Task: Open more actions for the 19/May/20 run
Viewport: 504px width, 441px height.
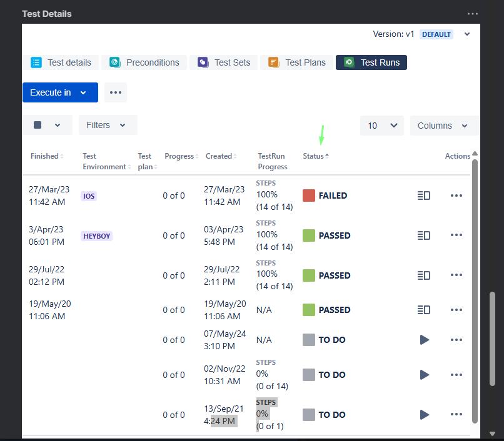Action: (x=456, y=310)
